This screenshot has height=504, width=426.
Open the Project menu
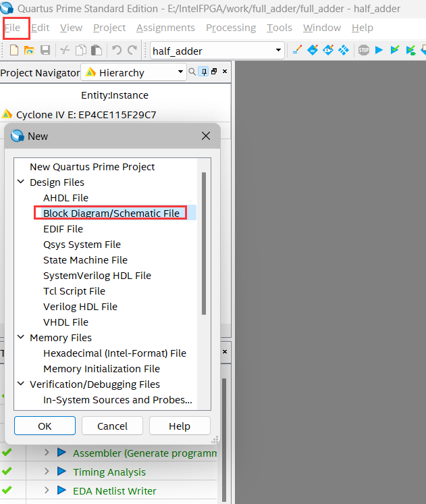109,28
